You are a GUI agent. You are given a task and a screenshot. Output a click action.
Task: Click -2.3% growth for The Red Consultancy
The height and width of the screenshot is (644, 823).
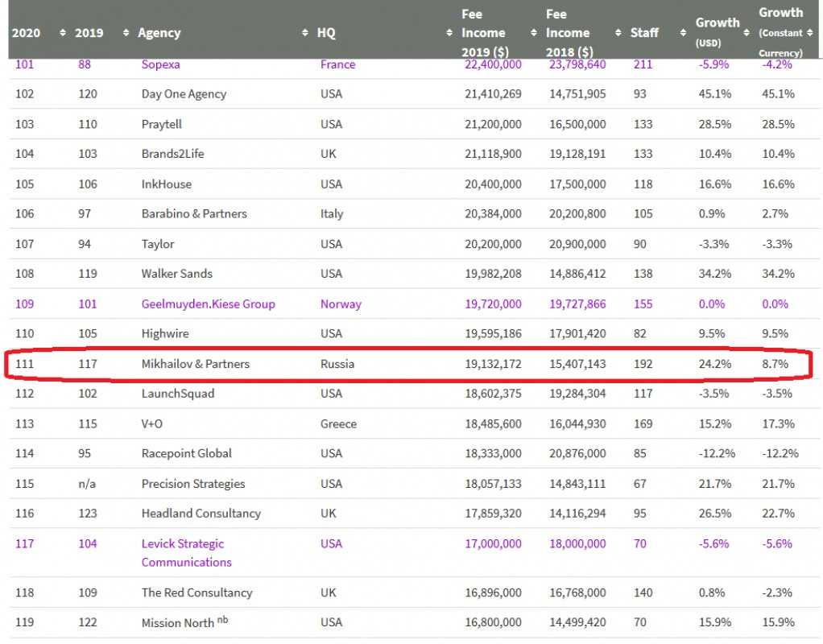777,592
